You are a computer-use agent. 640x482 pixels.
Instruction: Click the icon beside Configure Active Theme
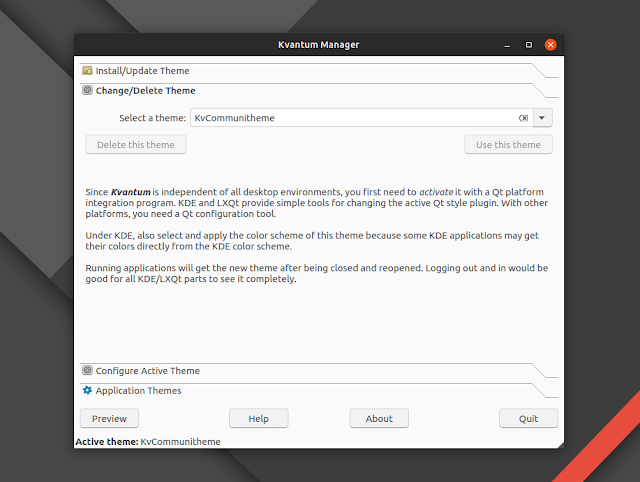coord(88,371)
